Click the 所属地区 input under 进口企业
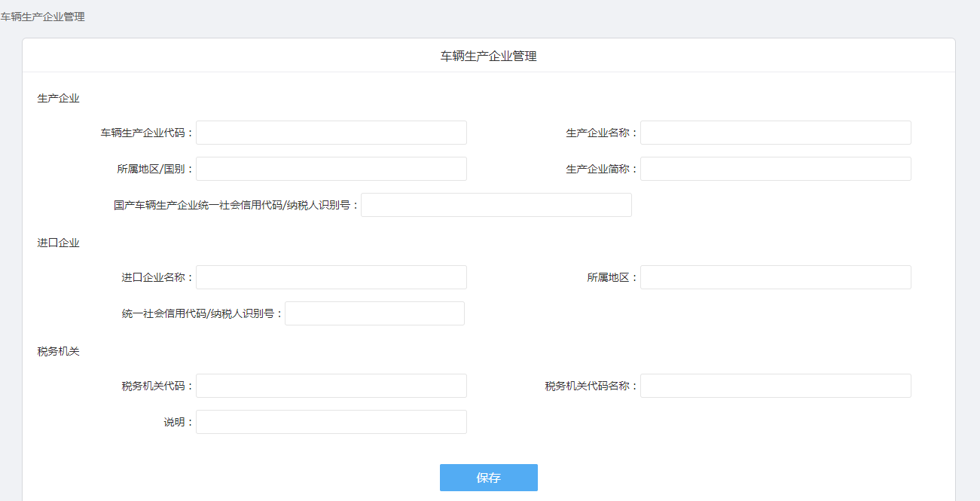 [x=775, y=277]
